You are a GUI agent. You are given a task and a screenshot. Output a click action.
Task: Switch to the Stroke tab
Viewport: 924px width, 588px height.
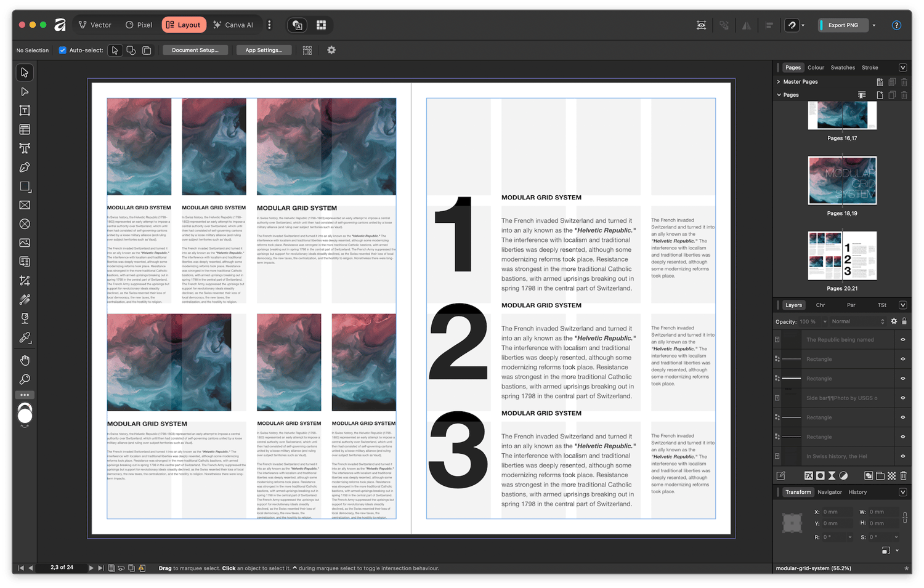click(870, 68)
